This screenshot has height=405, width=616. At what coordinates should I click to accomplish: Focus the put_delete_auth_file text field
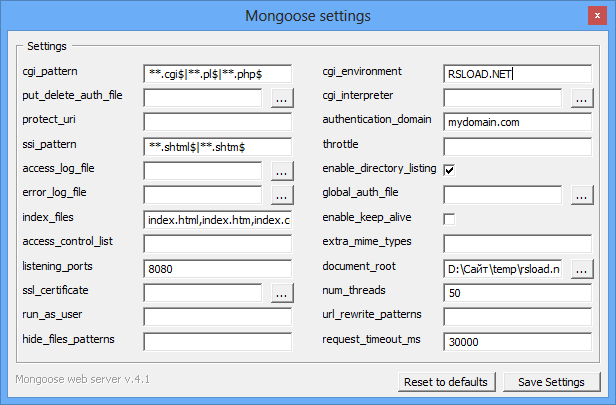tap(203, 98)
